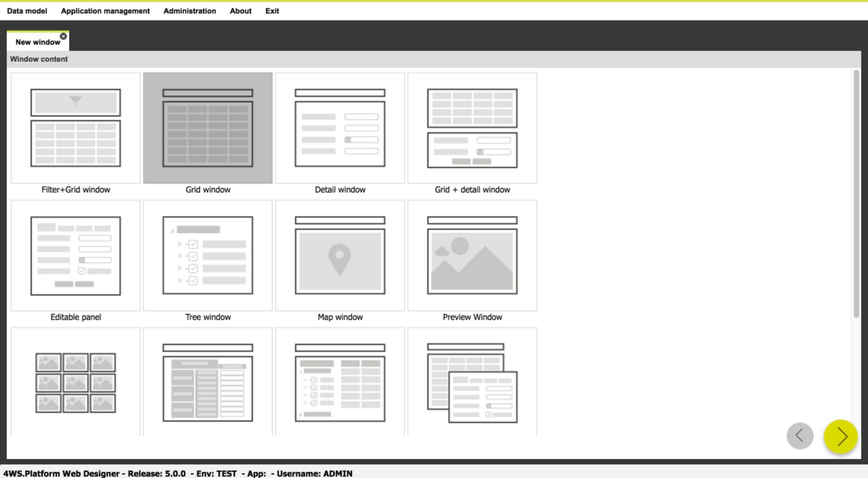
Task: Click the "Tree window" label
Action: (x=208, y=317)
